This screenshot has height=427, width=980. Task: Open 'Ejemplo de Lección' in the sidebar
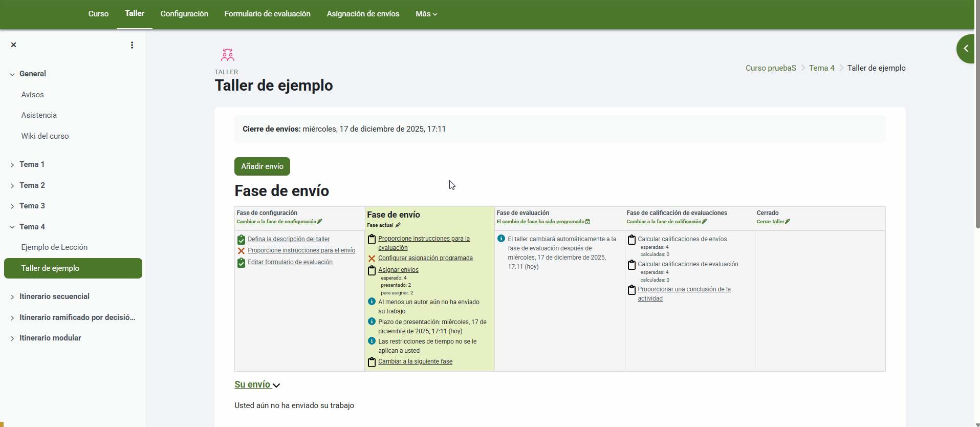coord(54,247)
